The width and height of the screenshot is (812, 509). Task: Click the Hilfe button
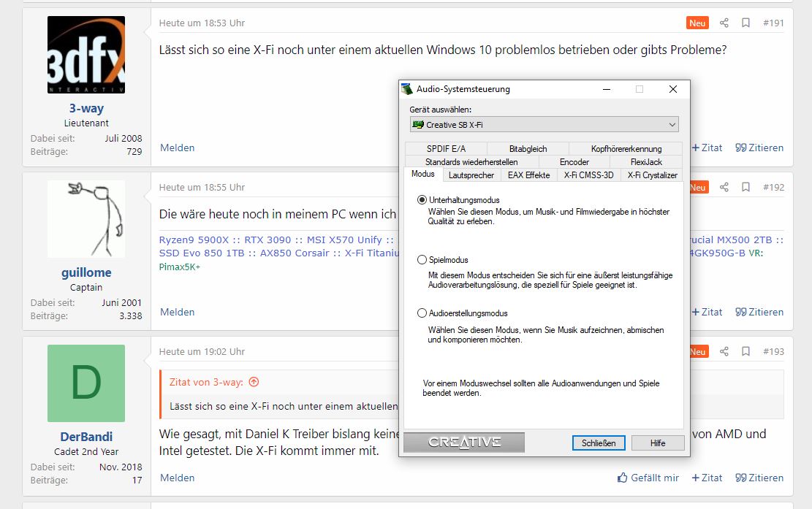point(658,443)
